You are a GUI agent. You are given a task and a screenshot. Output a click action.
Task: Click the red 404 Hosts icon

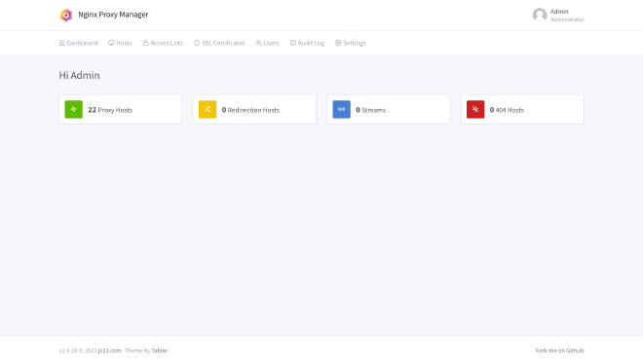point(475,109)
